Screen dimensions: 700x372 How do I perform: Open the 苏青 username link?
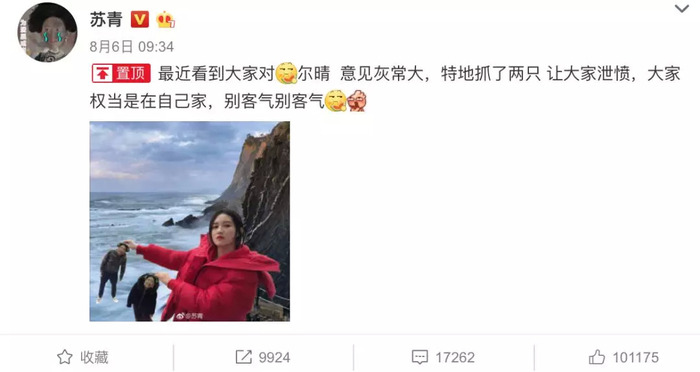tap(106, 20)
